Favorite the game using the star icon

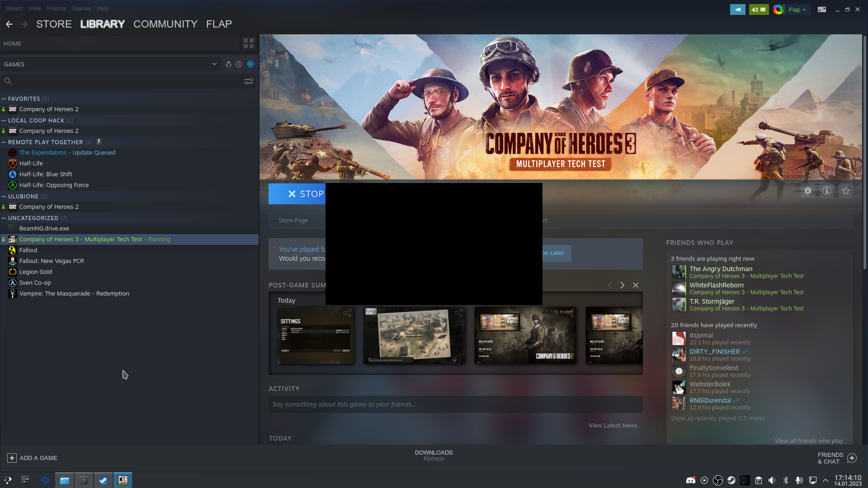coord(846,191)
